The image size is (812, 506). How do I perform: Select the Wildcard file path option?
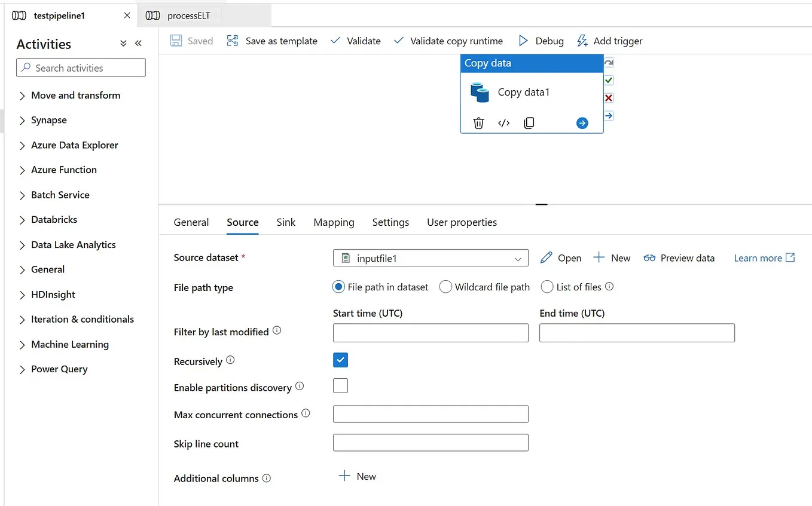tap(445, 287)
